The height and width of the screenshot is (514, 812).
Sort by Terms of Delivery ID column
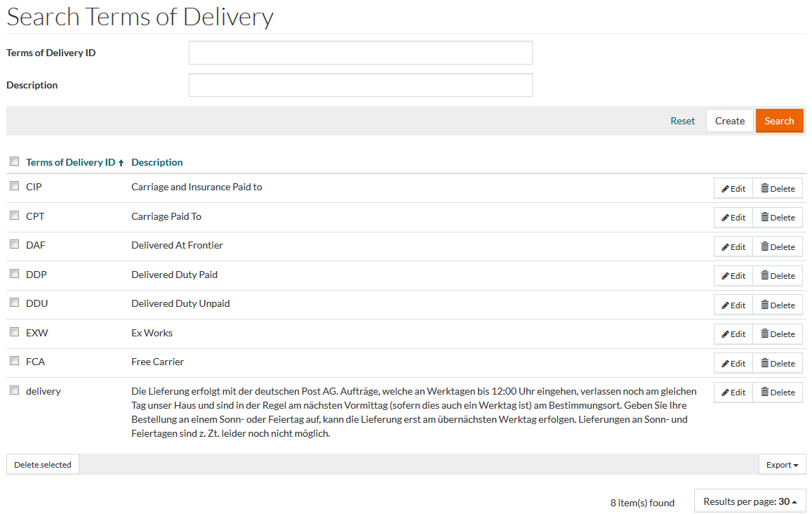tap(71, 162)
